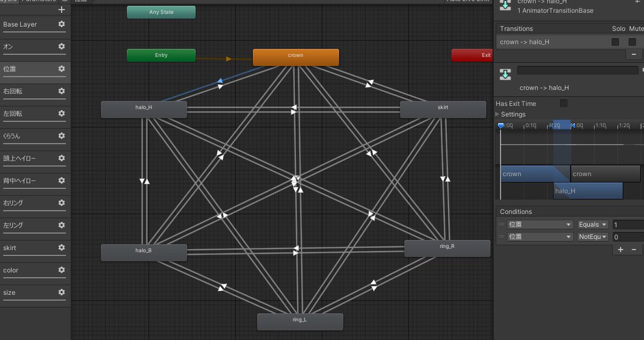
Task: Open settings gear for 右リング layer
Action: pyautogui.click(x=62, y=203)
